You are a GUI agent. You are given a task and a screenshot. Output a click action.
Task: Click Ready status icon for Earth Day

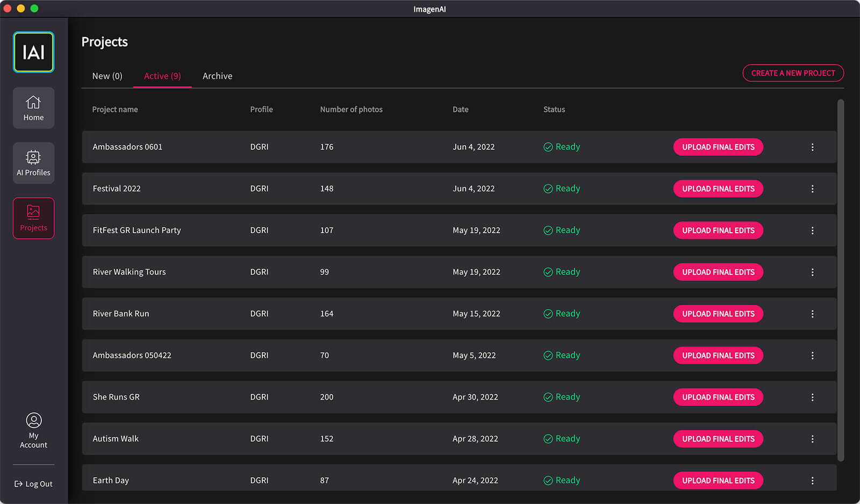coord(548,480)
